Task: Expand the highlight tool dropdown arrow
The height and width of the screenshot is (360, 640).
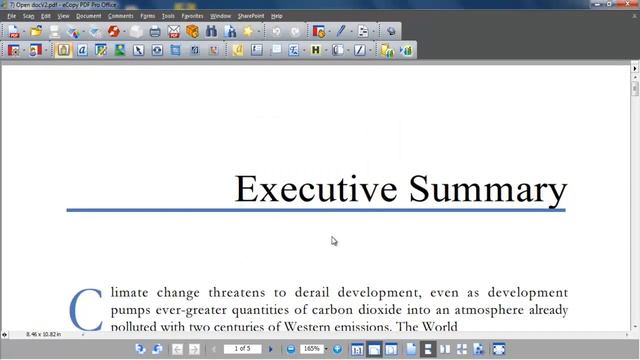Action: pyautogui.click(x=326, y=51)
